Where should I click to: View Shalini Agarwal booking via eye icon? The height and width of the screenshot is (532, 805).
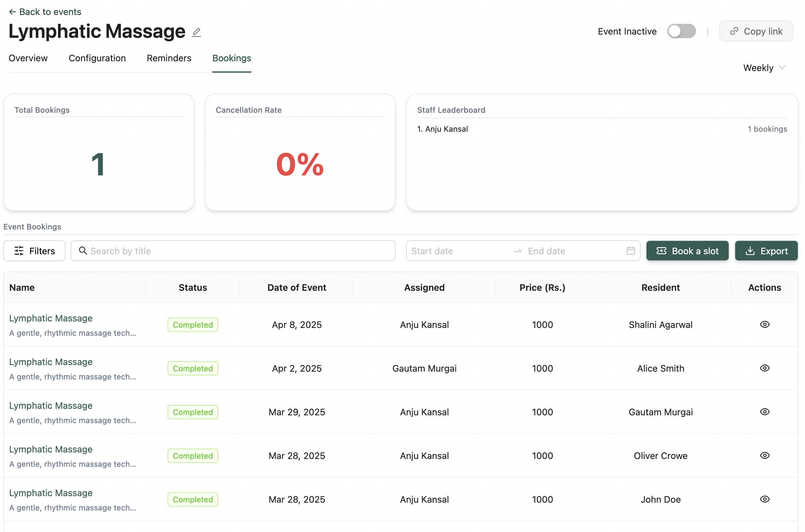(x=764, y=325)
